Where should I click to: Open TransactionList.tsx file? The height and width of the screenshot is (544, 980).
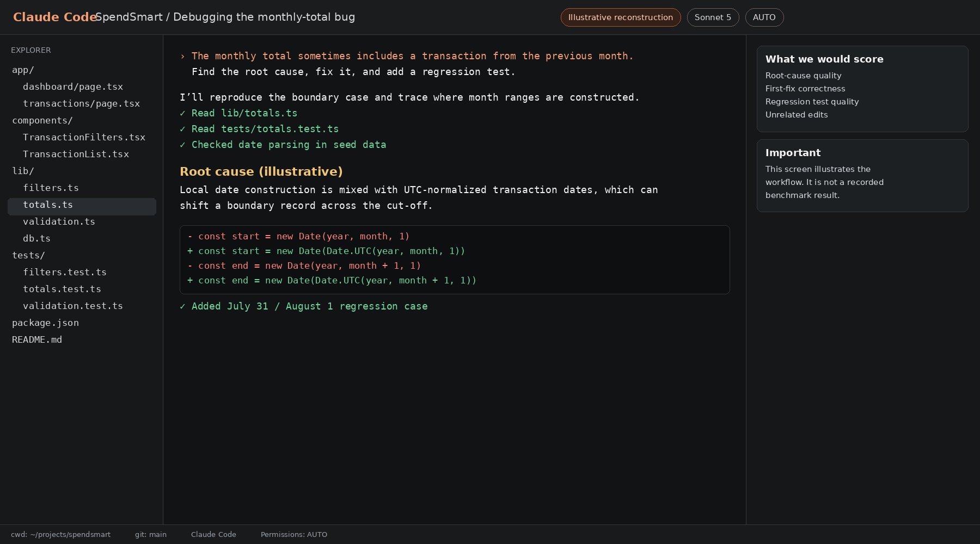coord(76,154)
